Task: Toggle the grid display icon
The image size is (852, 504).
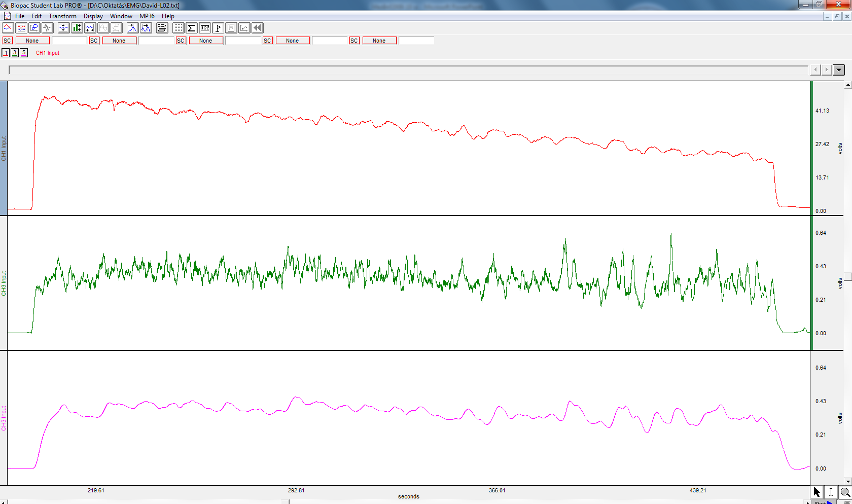Action: click(x=178, y=28)
